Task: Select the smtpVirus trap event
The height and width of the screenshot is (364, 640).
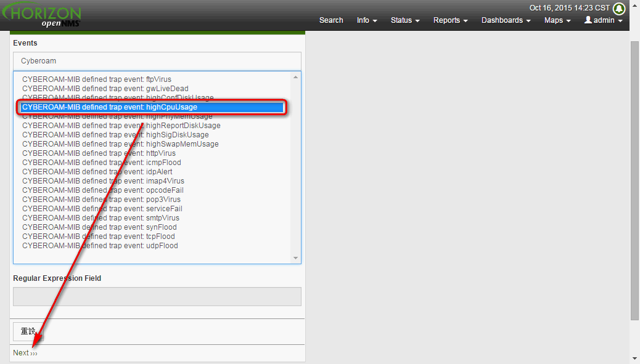Action: 101,217
